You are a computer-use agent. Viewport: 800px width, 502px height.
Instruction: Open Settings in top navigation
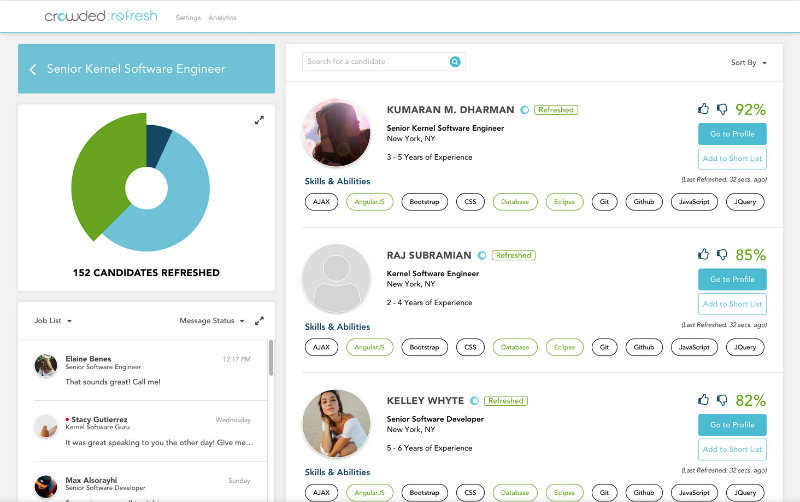[188, 18]
